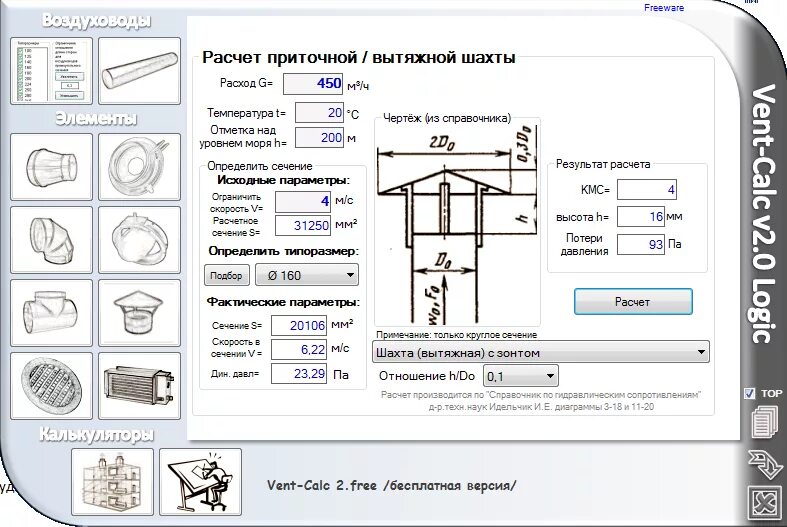Click the flow rate G field showing 450
The width and height of the screenshot is (787, 527).
click(313, 84)
